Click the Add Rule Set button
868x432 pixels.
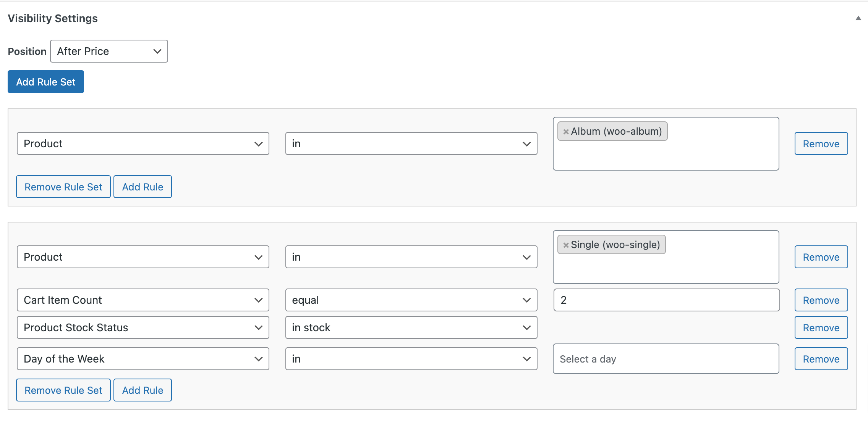click(45, 82)
